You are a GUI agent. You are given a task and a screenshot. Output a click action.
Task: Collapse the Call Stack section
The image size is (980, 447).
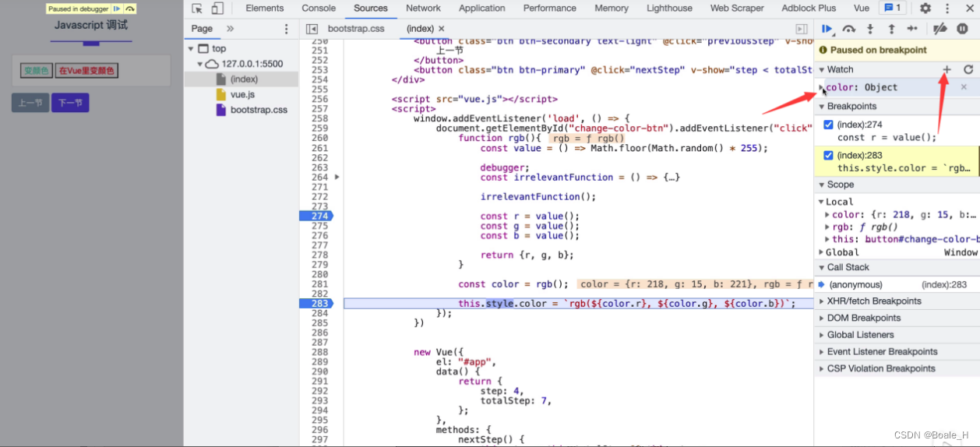pyautogui.click(x=822, y=267)
